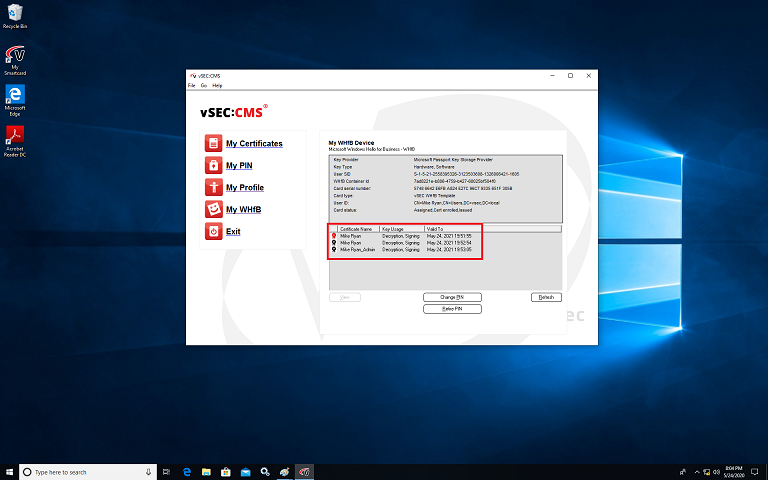
Task: Click the My Profile person icon
Action: 213,187
